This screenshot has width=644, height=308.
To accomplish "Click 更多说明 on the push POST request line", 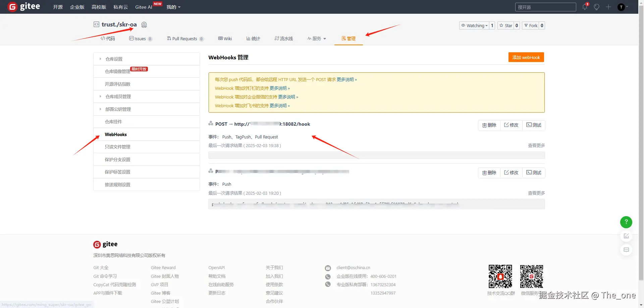I will point(346,79).
